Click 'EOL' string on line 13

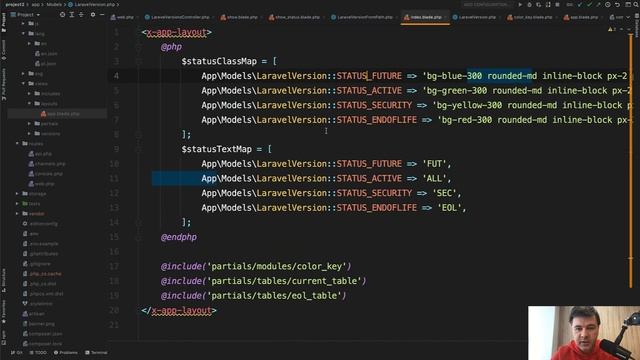(449, 208)
